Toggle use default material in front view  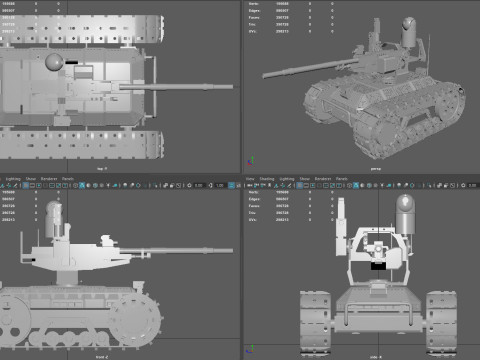[x=88, y=185]
